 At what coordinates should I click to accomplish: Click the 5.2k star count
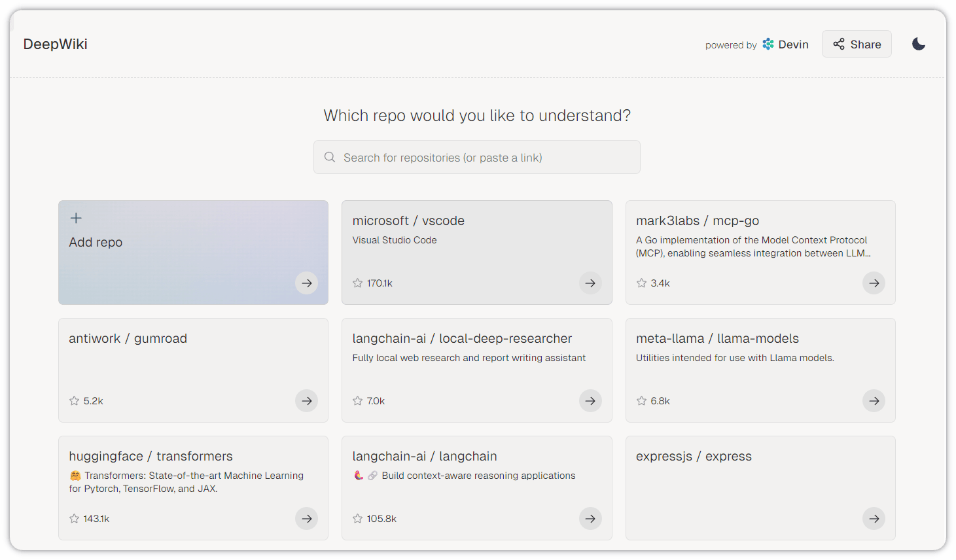coord(93,401)
